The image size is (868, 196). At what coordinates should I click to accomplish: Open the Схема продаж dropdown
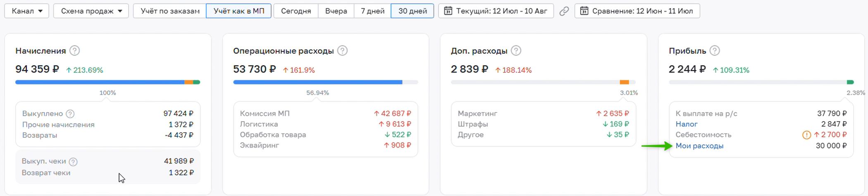pyautogui.click(x=91, y=11)
